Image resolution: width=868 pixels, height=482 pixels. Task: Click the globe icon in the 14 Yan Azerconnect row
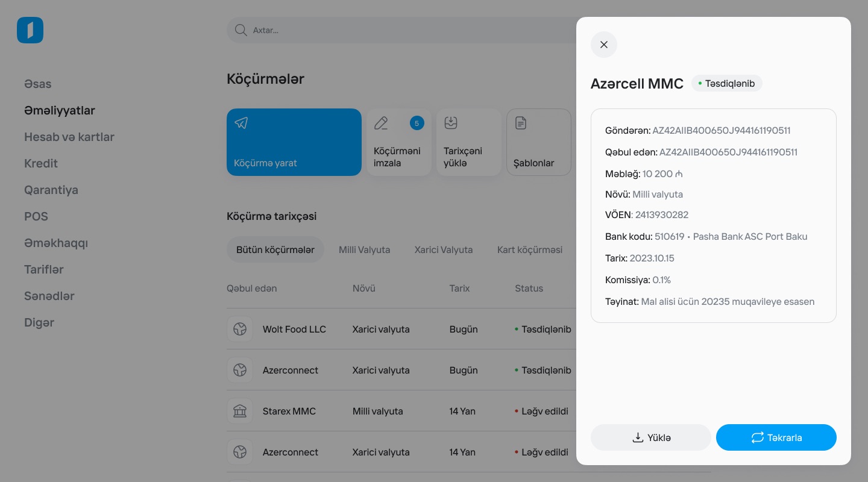[x=240, y=452]
